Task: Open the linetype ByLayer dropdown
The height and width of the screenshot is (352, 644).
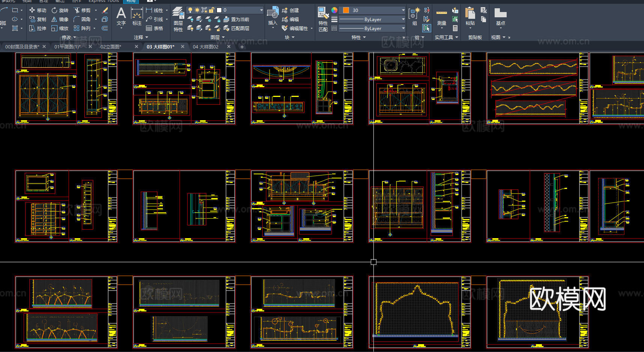Action: pyautogui.click(x=403, y=28)
